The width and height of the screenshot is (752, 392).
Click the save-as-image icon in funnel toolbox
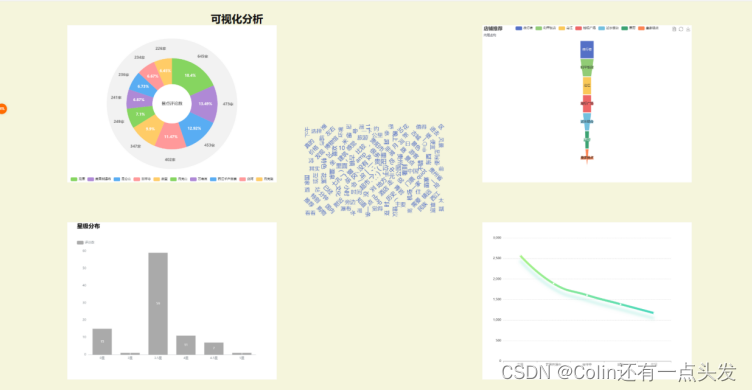coord(688,29)
